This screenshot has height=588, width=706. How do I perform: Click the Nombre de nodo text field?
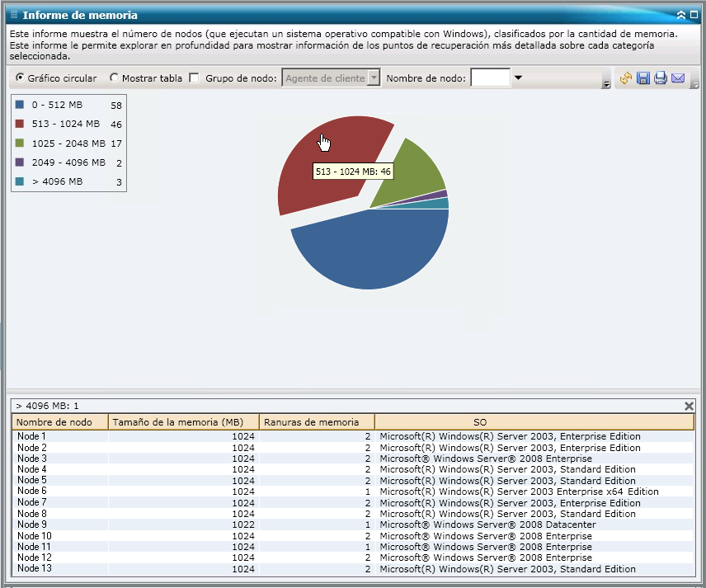click(490, 78)
